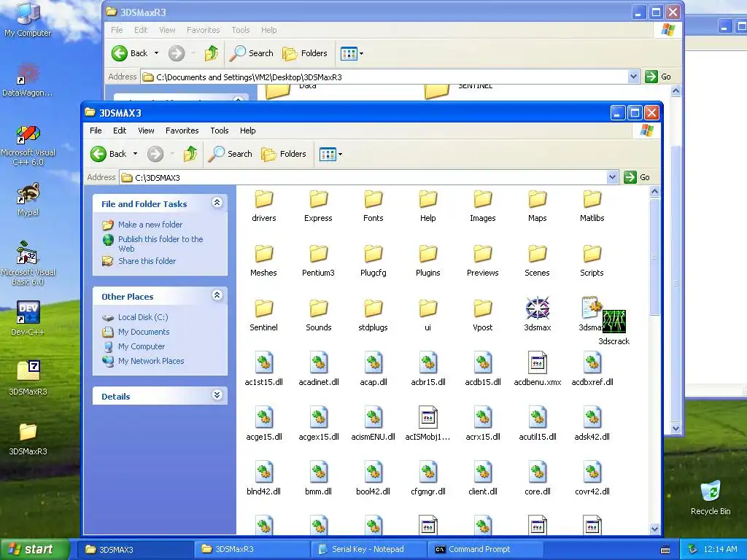Click Go button in 3DSMaxR3 window
Image resolution: width=747 pixels, height=560 pixels.
coord(658,77)
